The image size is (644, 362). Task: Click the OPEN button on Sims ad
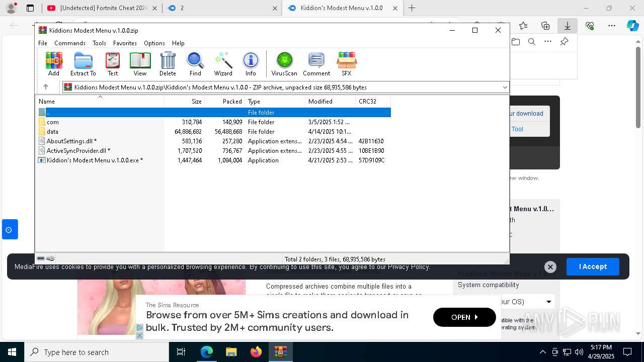(464, 317)
